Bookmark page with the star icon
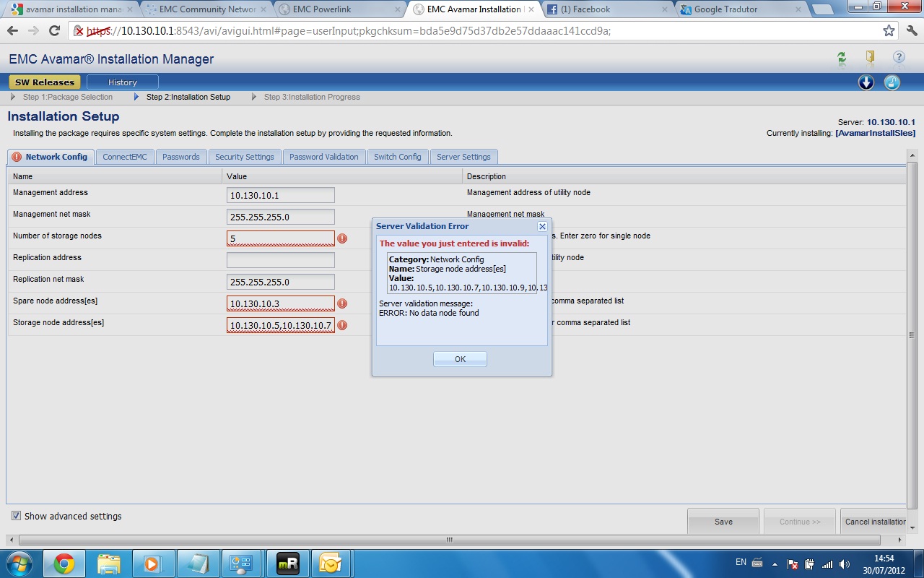The image size is (924, 578). click(889, 31)
